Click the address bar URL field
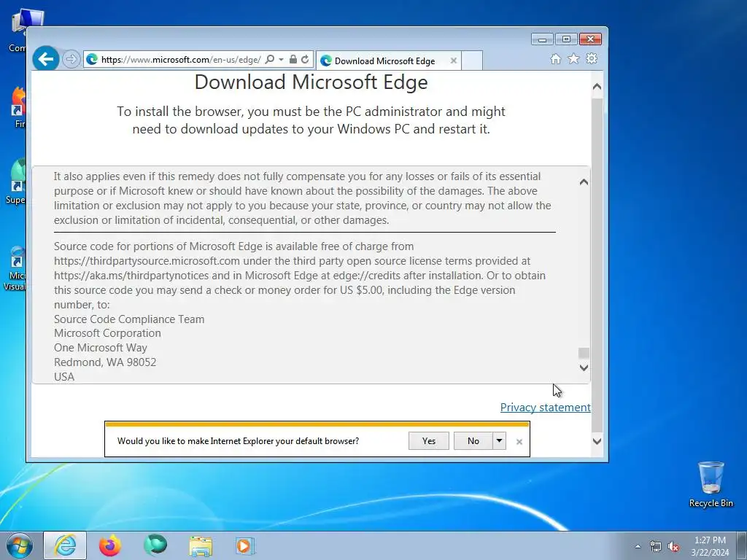Viewport: 747px width, 560px height. click(x=181, y=60)
